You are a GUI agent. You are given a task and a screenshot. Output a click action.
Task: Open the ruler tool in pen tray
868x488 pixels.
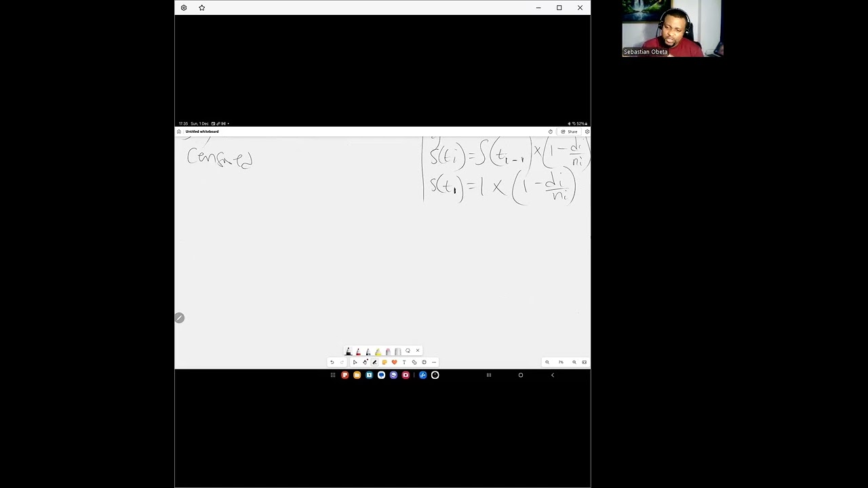[x=397, y=351]
